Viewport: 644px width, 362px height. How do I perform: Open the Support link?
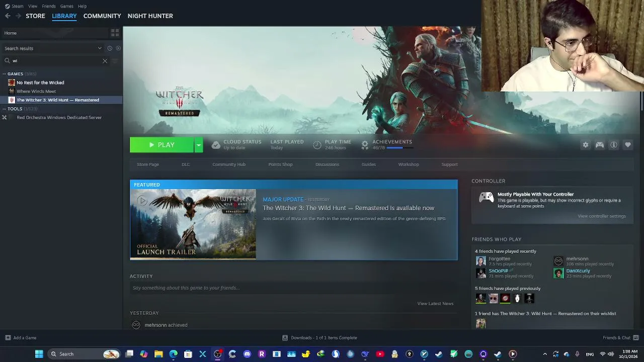click(450, 164)
